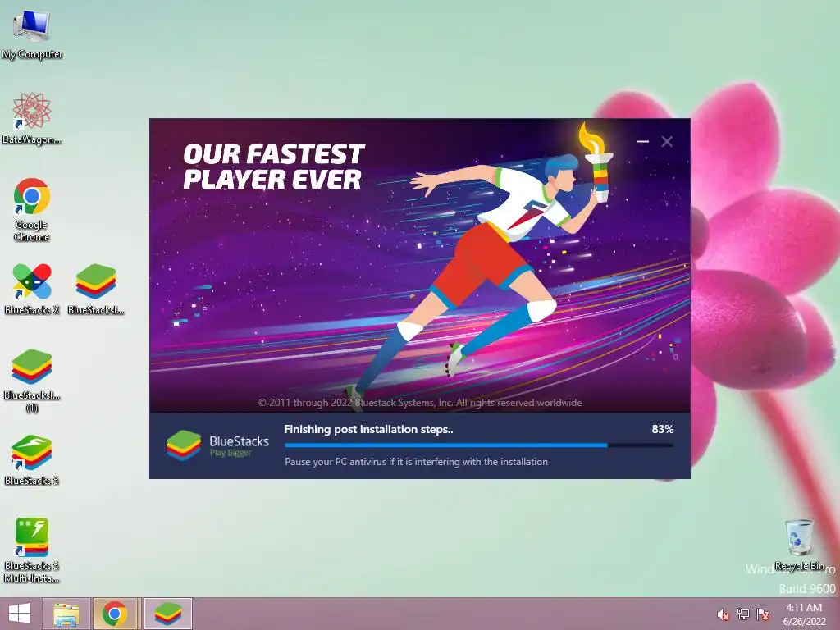
Task: Select the DataWagon desktop shortcut
Action: click(x=32, y=119)
